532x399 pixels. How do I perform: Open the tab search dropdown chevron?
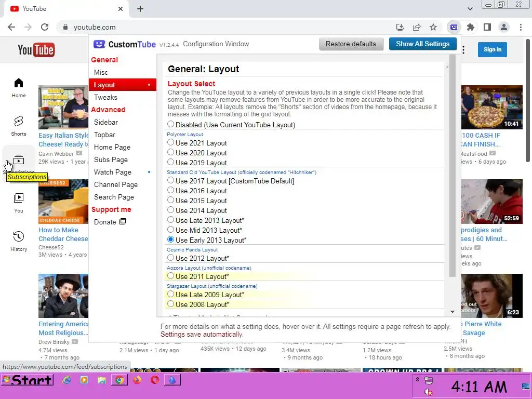click(470, 9)
